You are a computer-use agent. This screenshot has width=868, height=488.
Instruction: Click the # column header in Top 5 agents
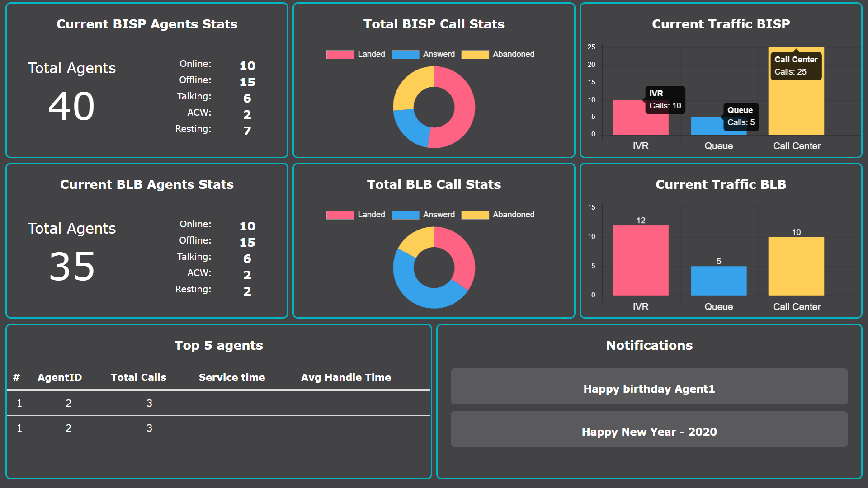(x=16, y=377)
